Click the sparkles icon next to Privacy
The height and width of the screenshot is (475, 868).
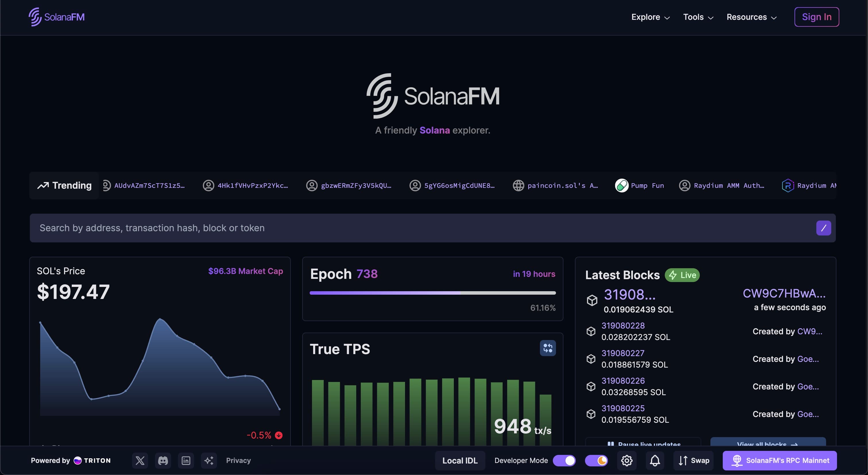point(209,461)
